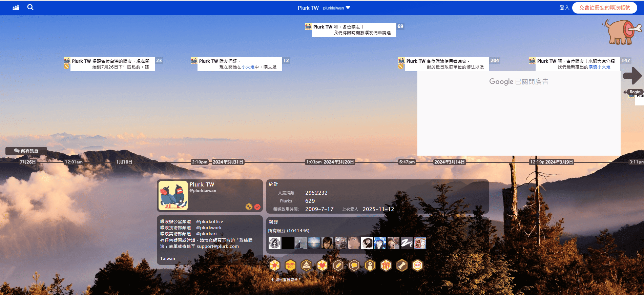The image size is (644, 295).
Task: Click the @plurkwork channel mention
Action: (209, 228)
